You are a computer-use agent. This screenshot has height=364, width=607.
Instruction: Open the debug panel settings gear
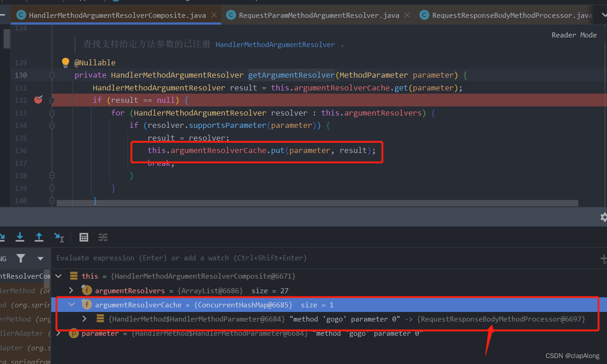[x=603, y=217]
